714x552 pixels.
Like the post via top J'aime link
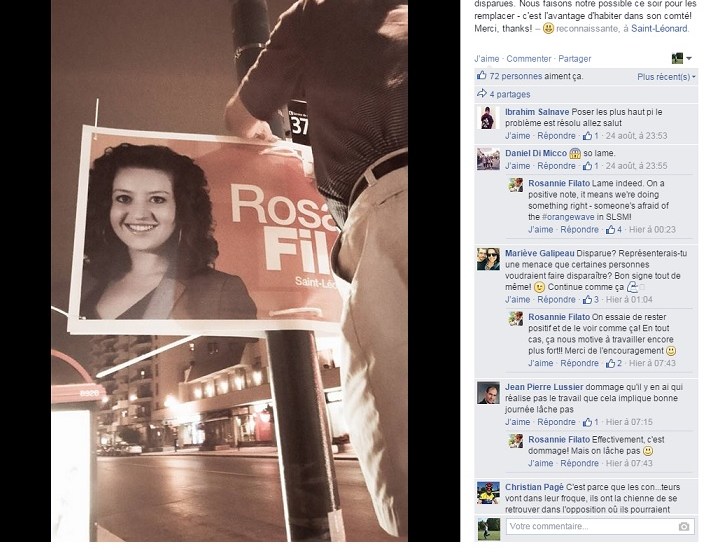[486, 59]
